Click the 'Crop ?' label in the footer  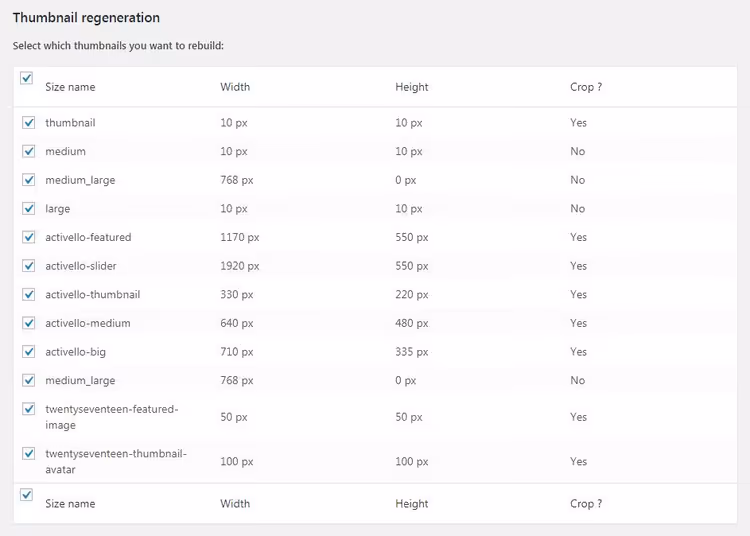[586, 503]
